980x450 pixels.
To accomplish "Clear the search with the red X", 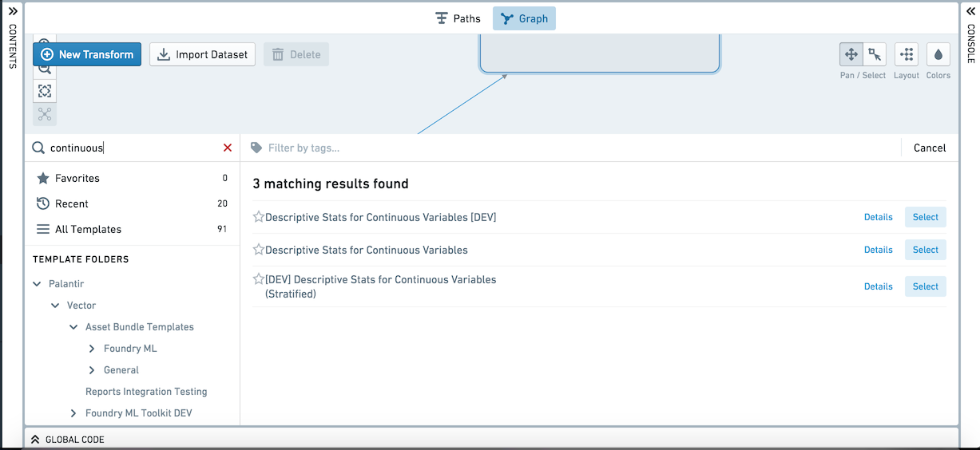I will [x=228, y=148].
